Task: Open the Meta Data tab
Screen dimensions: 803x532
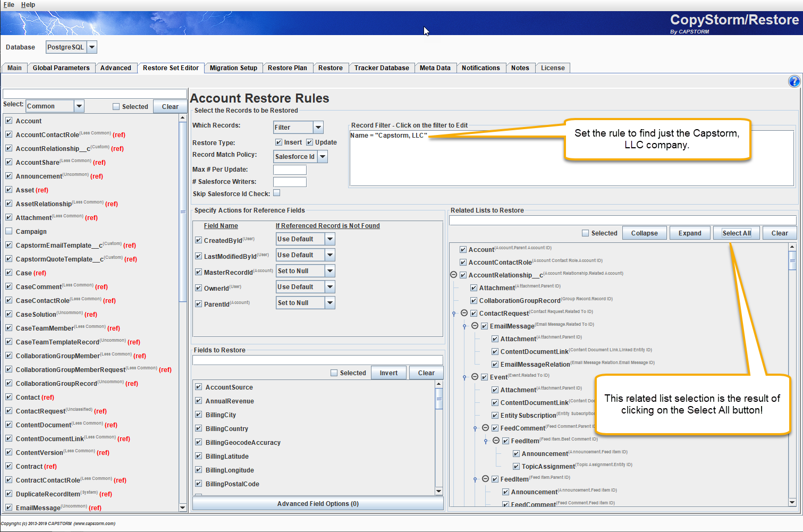Action: pos(435,68)
